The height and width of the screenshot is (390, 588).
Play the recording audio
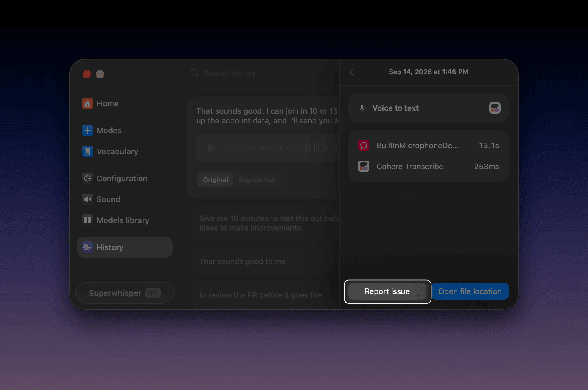pyautogui.click(x=211, y=148)
